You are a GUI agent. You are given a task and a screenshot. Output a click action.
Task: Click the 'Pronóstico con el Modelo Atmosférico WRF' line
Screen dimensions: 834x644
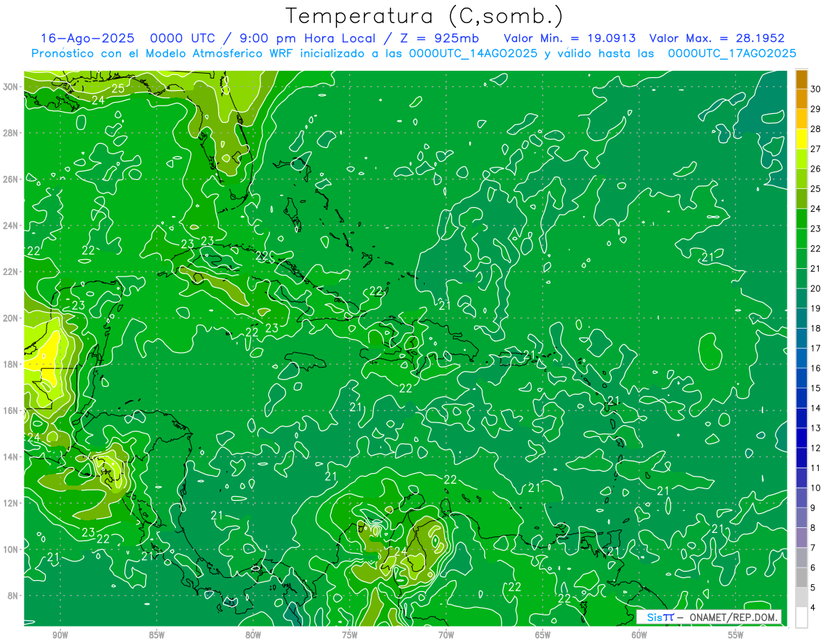tap(414, 53)
